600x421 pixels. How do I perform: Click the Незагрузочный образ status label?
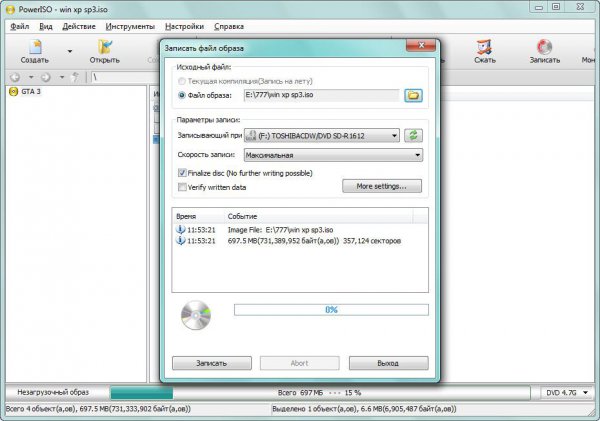click(53, 392)
